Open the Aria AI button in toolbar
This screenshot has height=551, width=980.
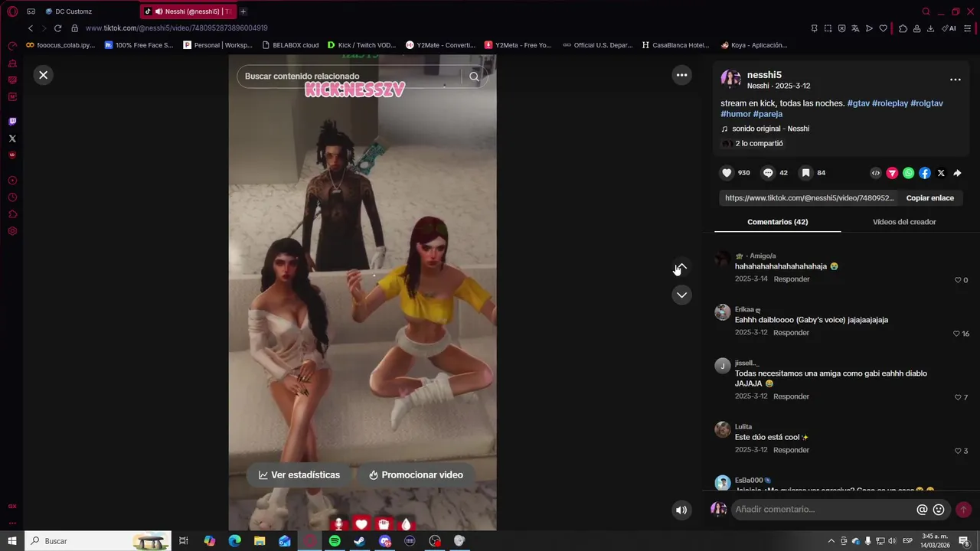(x=949, y=28)
